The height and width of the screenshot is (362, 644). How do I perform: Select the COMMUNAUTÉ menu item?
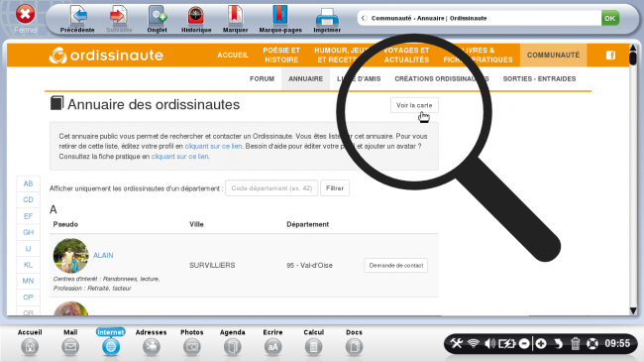coord(553,56)
